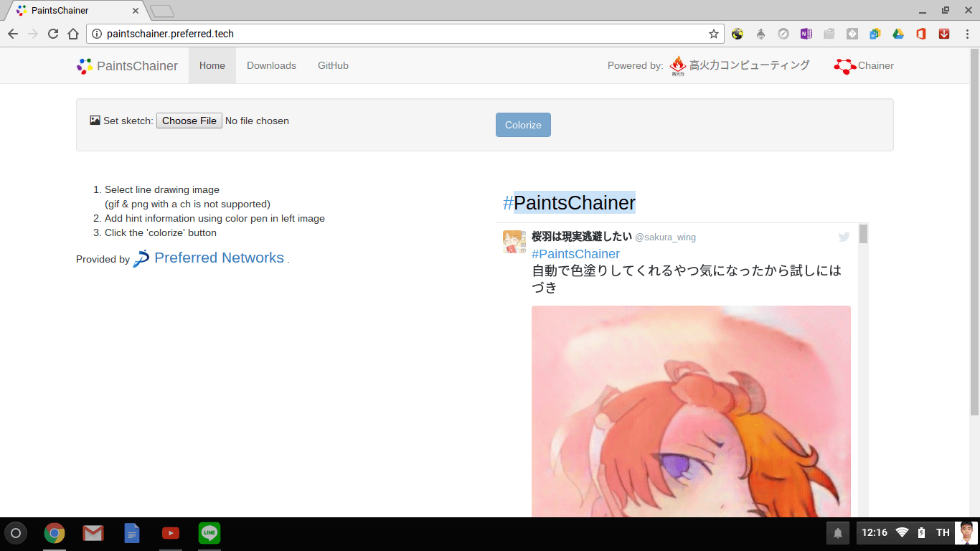Open the Downloads page
The height and width of the screenshot is (551, 980).
coord(271,65)
